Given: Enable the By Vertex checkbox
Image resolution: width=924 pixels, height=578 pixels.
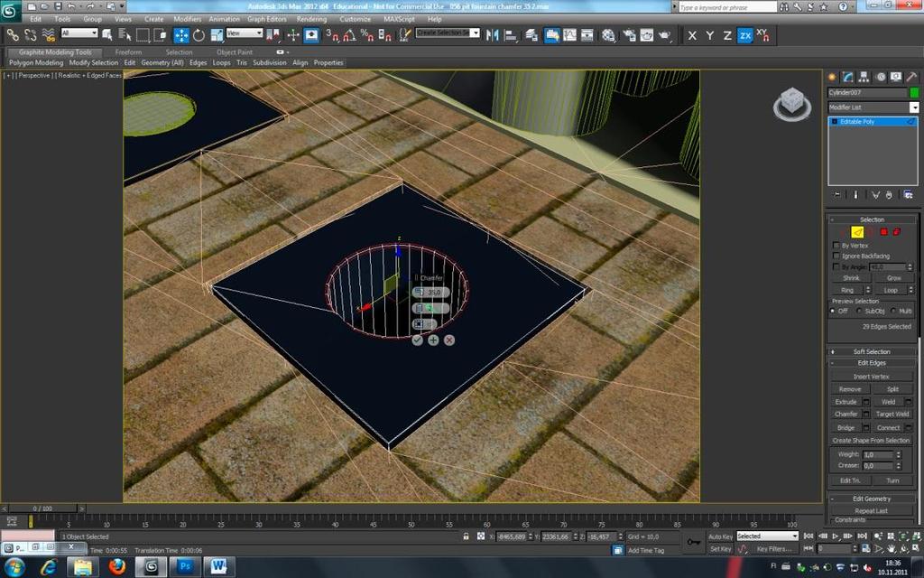Looking at the screenshot, I should point(836,246).
